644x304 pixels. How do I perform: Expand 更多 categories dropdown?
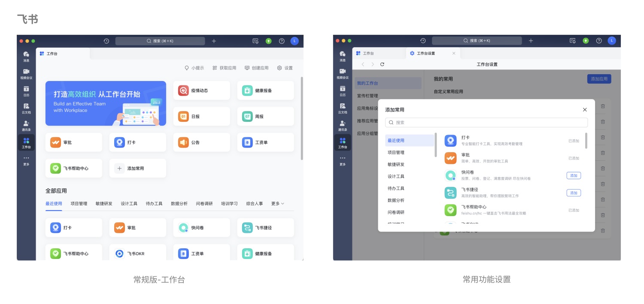pos(278,204)
